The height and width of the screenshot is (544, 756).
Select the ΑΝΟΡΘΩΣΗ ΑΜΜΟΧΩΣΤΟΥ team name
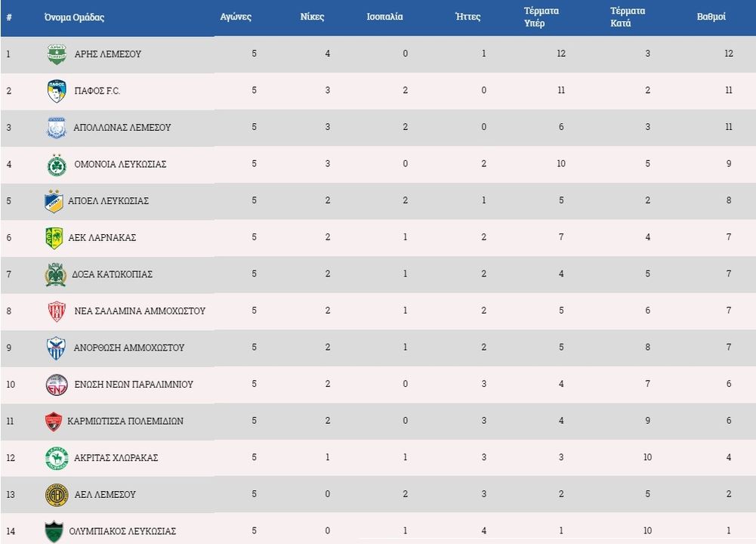coord(128,348)
